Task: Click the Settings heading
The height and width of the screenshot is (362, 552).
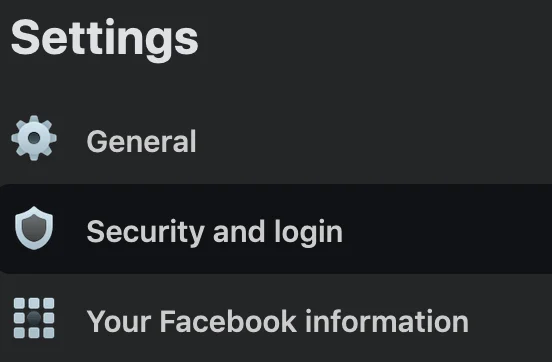Action: point(105,39)
